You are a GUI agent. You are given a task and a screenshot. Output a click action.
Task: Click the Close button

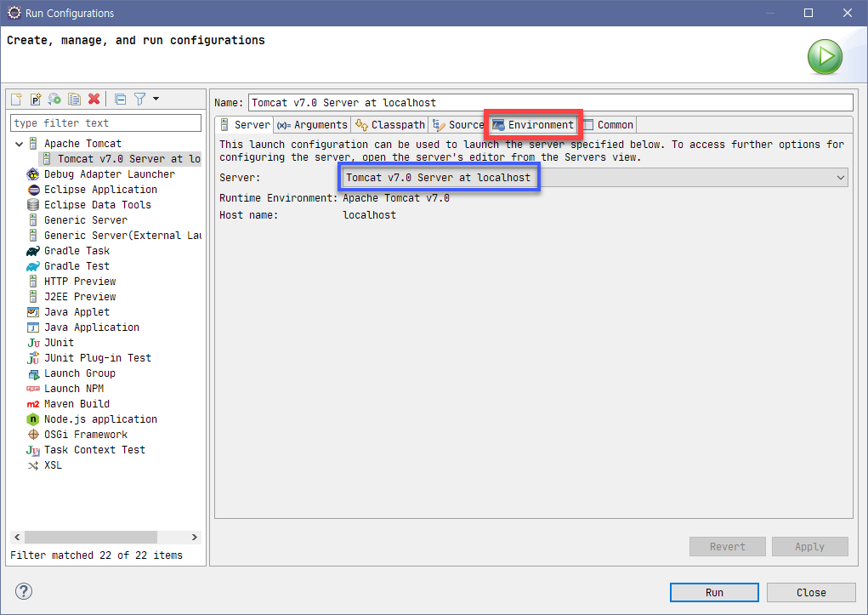pos(811,592)
